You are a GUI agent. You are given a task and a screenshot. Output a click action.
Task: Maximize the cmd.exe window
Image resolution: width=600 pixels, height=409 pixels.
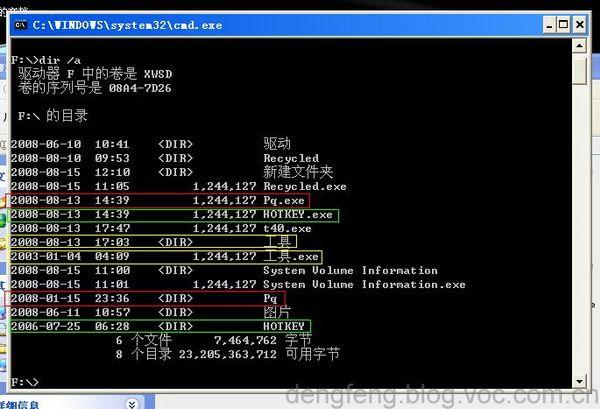click(563, 25)
